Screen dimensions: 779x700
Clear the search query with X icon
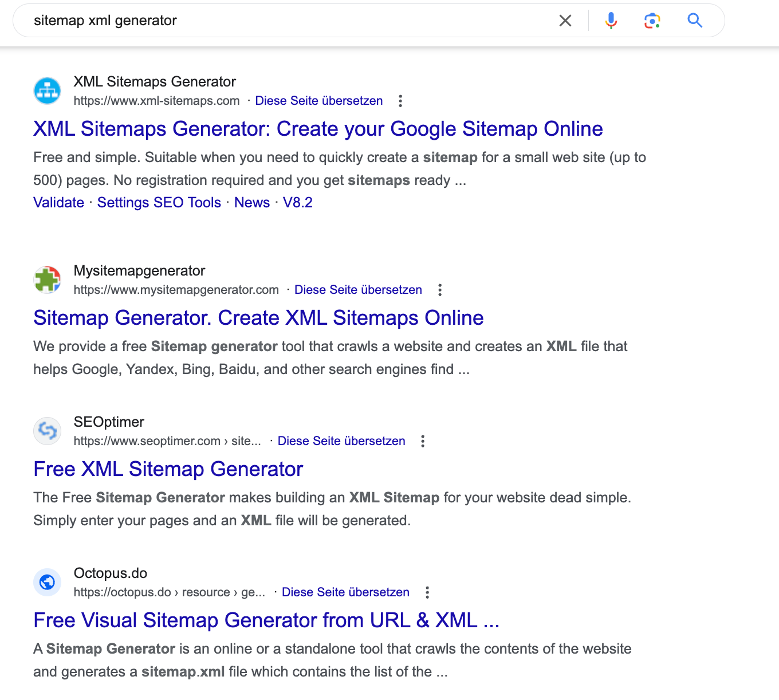coord(565,21)
